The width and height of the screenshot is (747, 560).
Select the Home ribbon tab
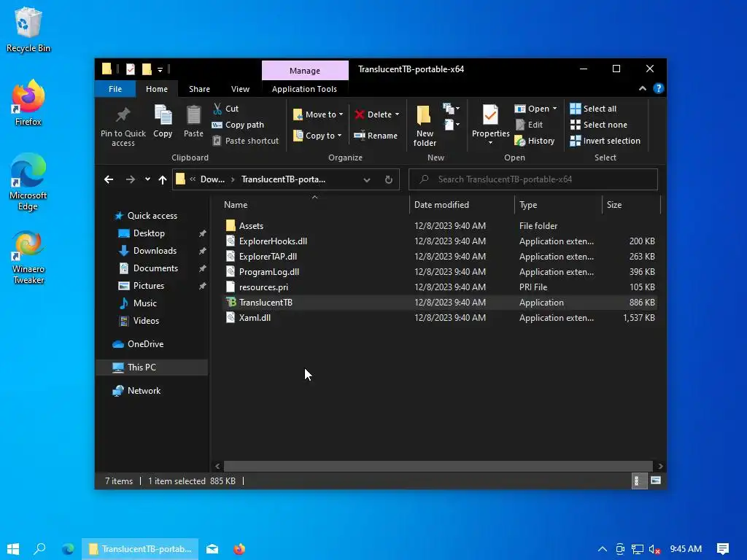(157, 89)
